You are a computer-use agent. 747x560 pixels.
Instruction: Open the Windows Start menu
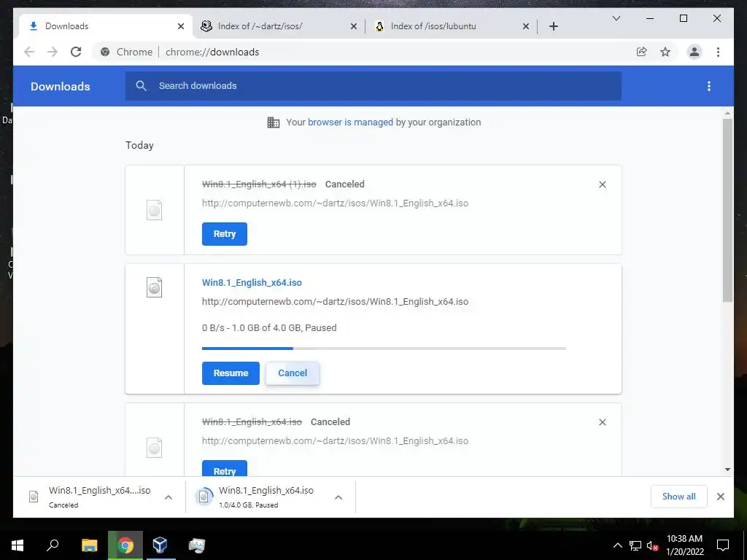[18, 545]
